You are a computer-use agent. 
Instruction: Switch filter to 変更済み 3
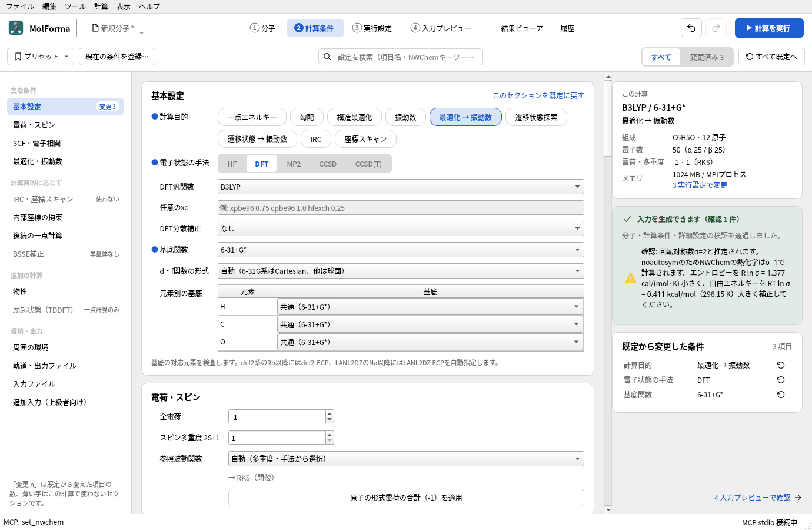(x=707, y=57)
